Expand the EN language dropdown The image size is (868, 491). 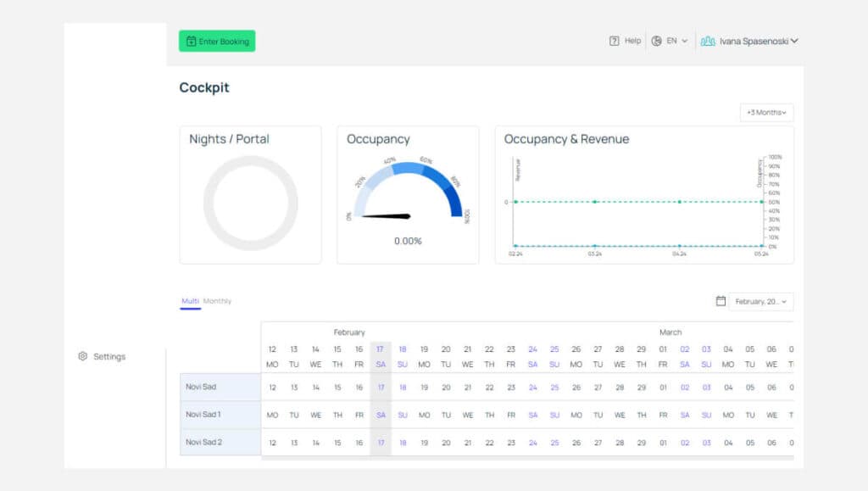pyautogui.click(x=676, y=41)
